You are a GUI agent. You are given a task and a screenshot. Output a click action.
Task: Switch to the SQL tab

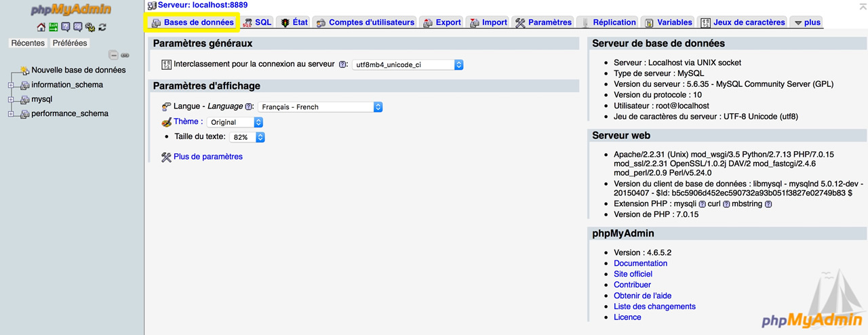pyautogui.click(x=257, y=22)
